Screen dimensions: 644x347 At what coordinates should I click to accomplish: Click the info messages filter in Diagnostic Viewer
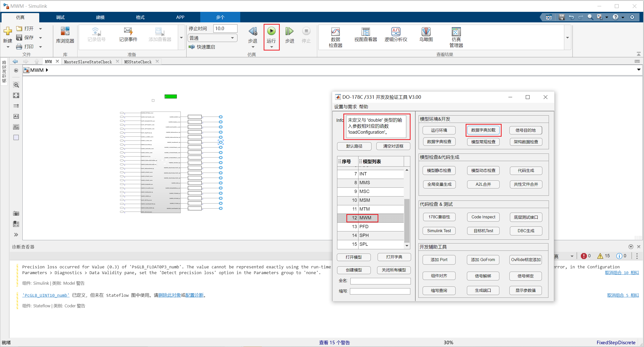click(x=621, y=256)
